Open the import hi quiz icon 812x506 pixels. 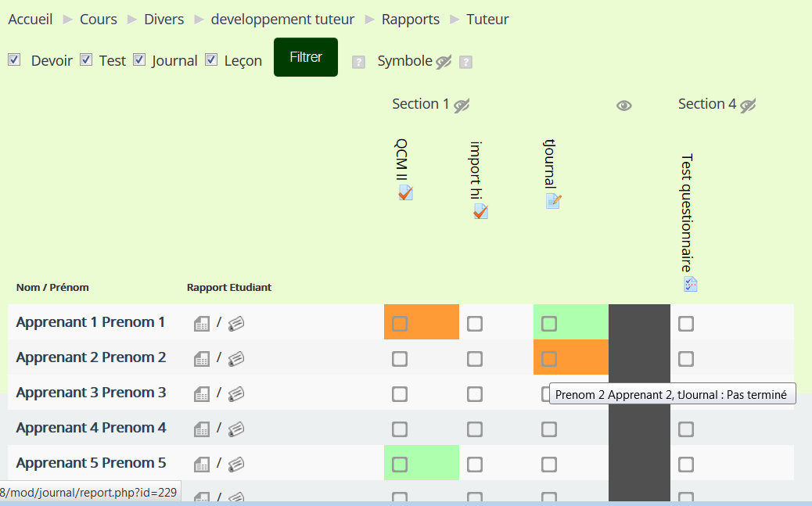point(480,211)
